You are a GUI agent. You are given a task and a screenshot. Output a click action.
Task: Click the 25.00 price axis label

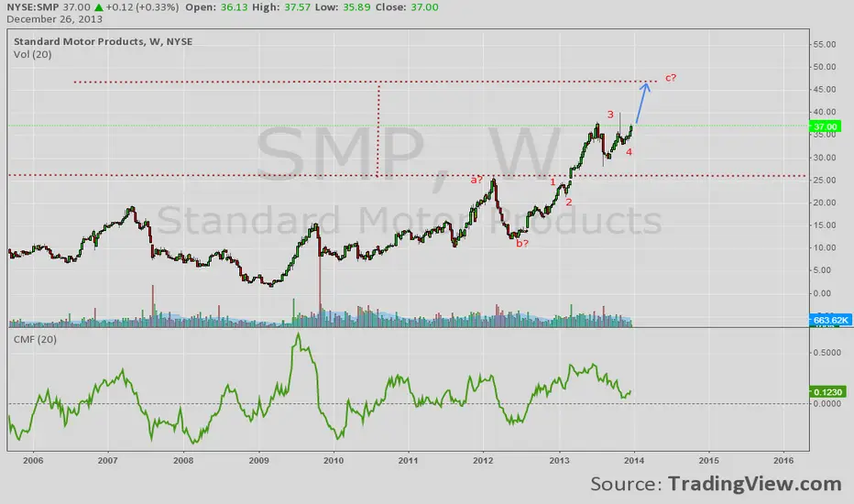(x=824, y=180)
